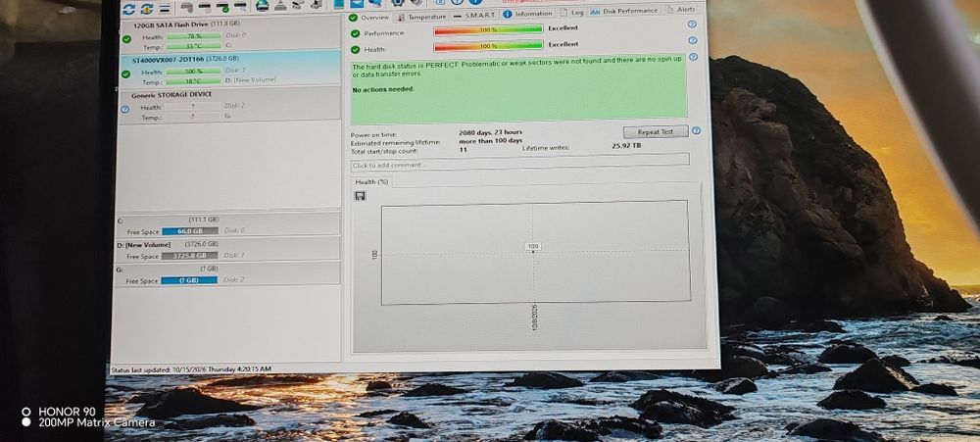The width and height of the screenshot is (980, 442).
Task: Click the 'more than 100 days' lifetime value
Action: pyautogui.click(x=491, y=141)
